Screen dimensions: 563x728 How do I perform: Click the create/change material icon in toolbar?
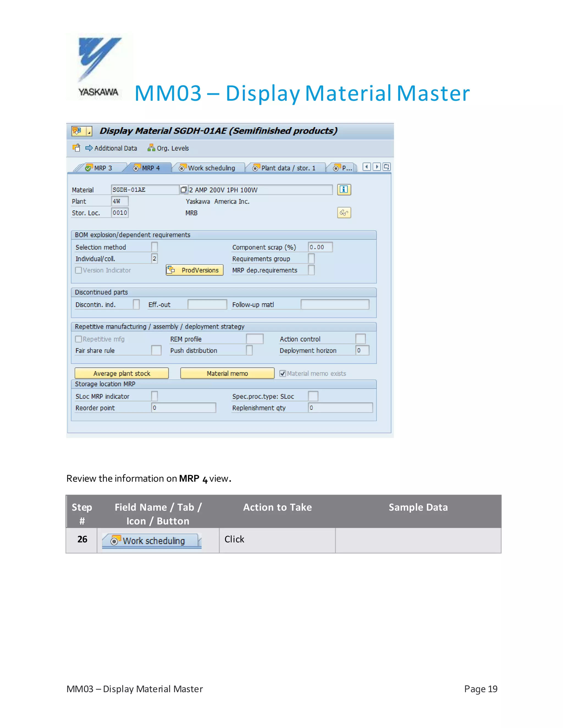(76, 148)
